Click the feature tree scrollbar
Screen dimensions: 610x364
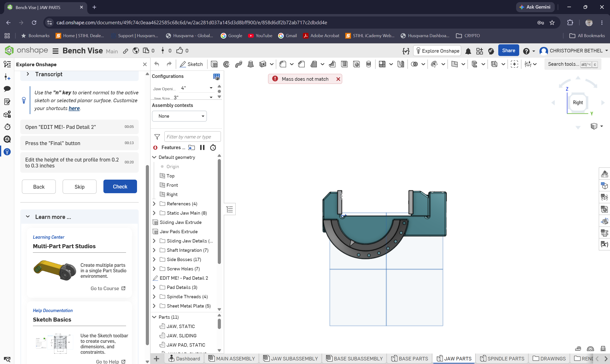click(219, 212)
